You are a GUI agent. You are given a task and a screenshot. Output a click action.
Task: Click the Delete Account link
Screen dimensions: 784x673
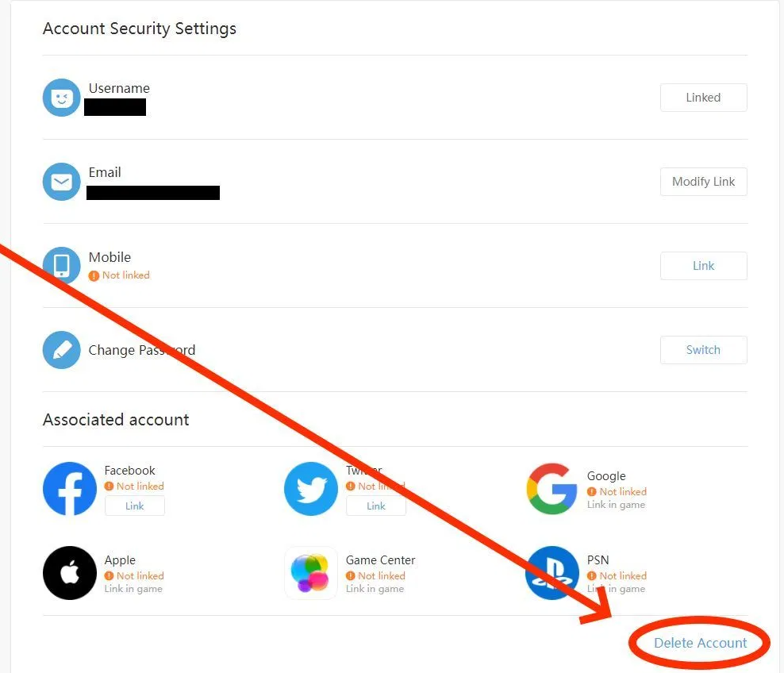(700, 643)
